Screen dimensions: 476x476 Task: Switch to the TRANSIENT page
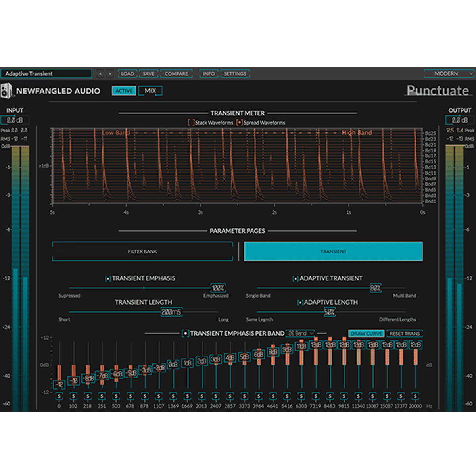[333, 251]
